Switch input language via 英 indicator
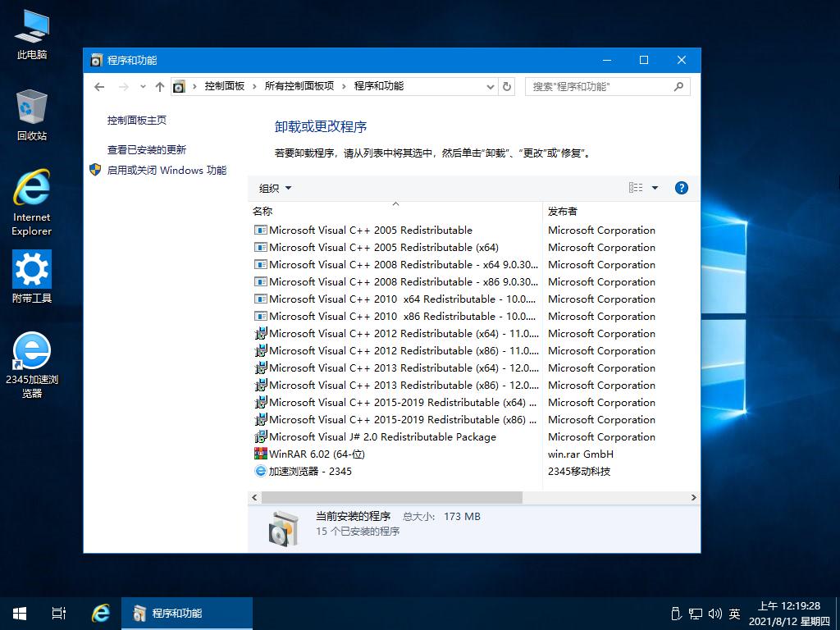This screenshot has height=630, width=840. click(734, 614)
